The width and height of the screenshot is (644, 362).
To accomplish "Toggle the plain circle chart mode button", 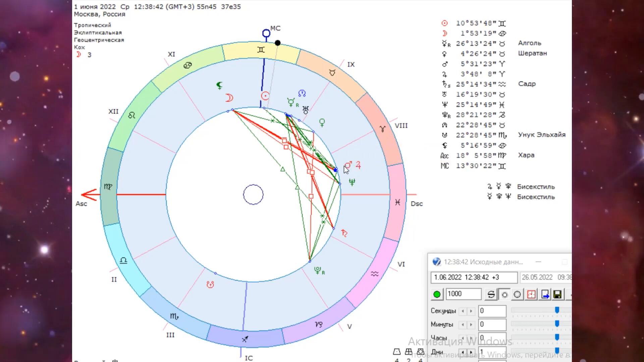I will coord(518,294).
